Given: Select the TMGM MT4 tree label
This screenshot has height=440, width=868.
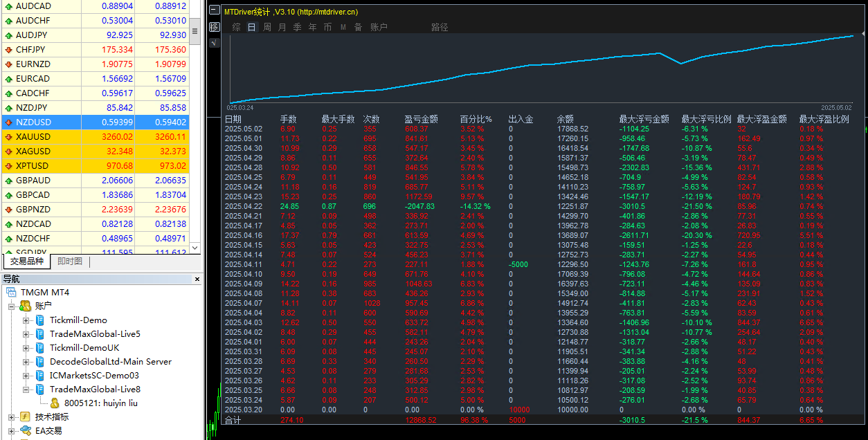Looking at the screenshot, I should [45, 292].
